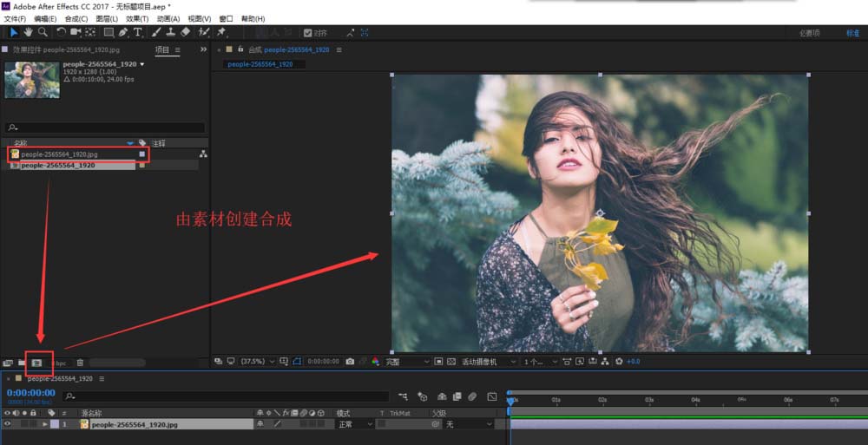
Task: Open the parent 无 dropdown
Action: click(469, 424)
